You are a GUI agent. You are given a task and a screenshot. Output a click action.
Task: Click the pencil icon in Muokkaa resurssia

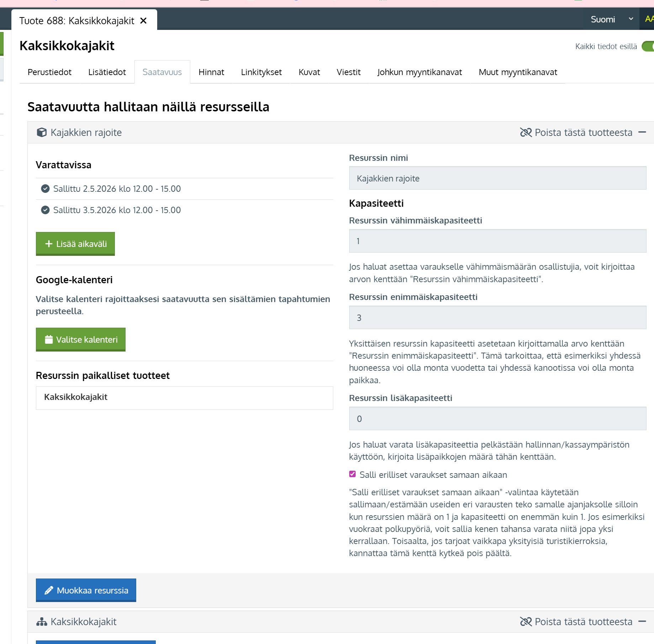(49, 590)
